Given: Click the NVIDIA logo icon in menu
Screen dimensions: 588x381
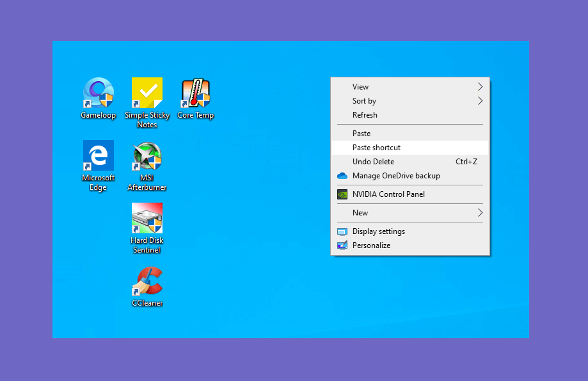Looking at the screenshot, I should 342,194.
